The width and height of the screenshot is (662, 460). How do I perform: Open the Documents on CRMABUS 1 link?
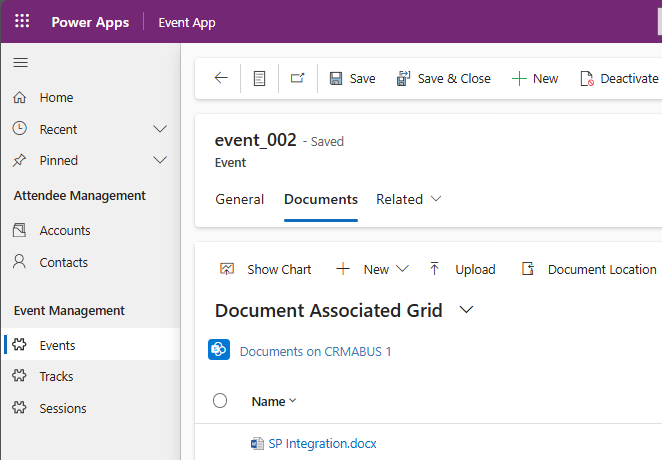click(315, 351)
